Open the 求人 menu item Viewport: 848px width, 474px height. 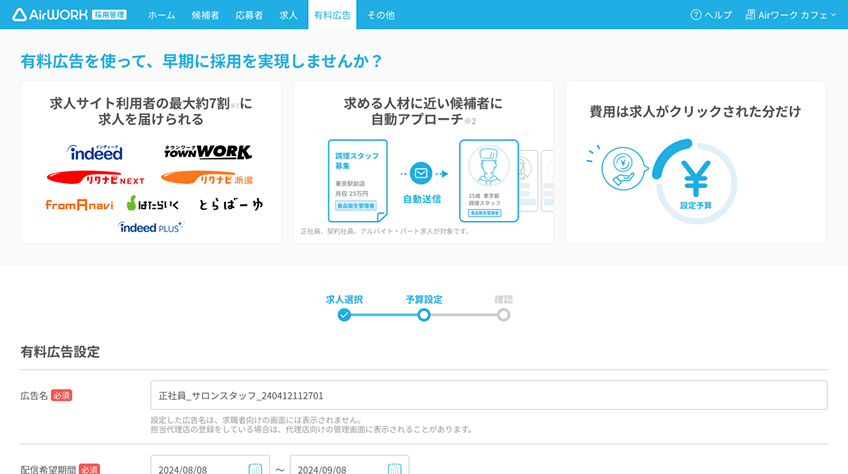coord(288,15)
